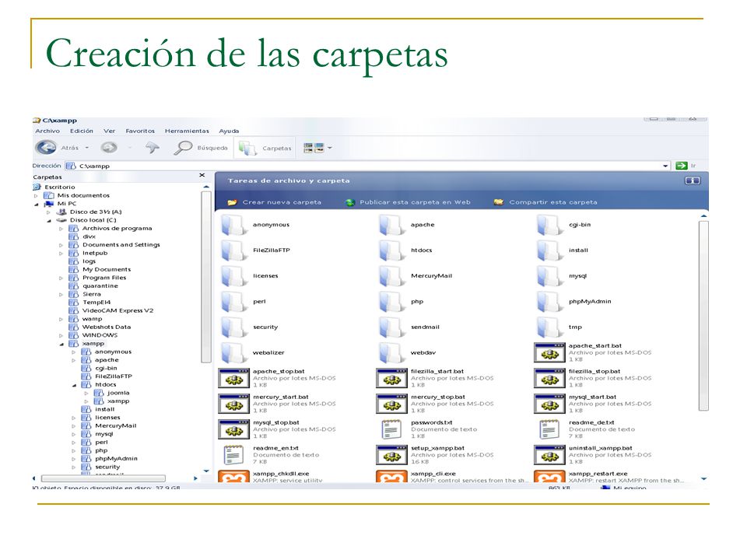The width and height of the screenshot is (747, 560).
Task: Expand the Archivos de programa node
Action: point(61,229)
